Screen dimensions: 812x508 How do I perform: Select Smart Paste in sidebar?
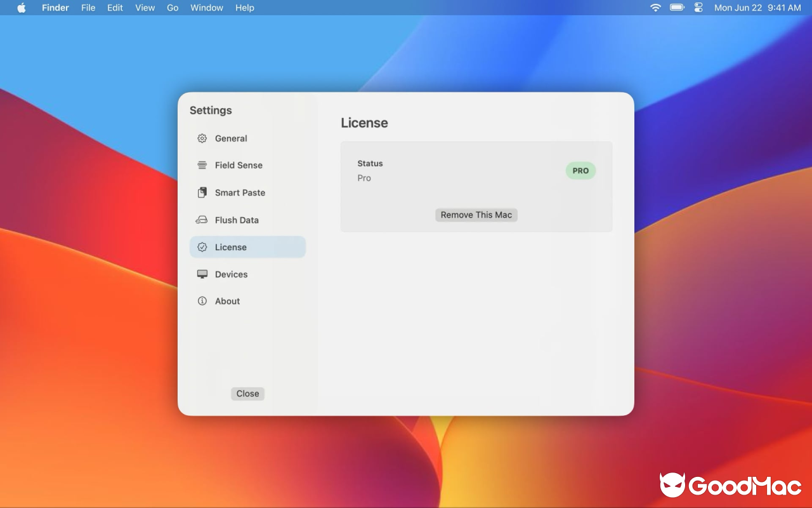247,192
